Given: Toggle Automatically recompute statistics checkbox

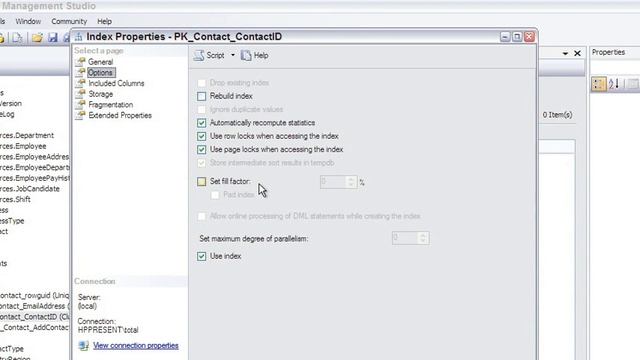Looking at the screenshot, I should point(202,123).
